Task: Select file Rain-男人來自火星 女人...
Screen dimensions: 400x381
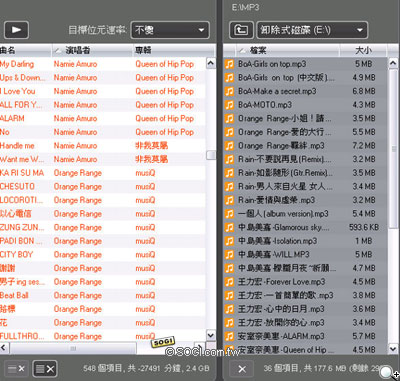Action: pos(305,186)
